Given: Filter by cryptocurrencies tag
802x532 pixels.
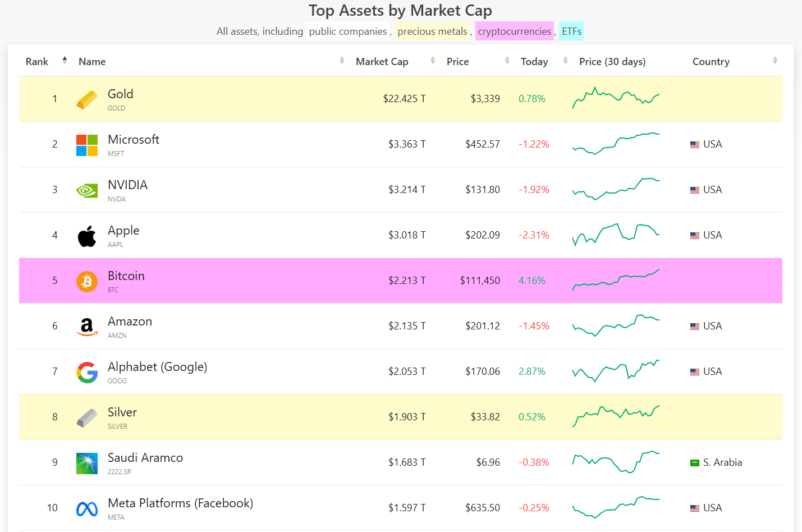Looking at the screenshot, I should [x=515, y=31].
